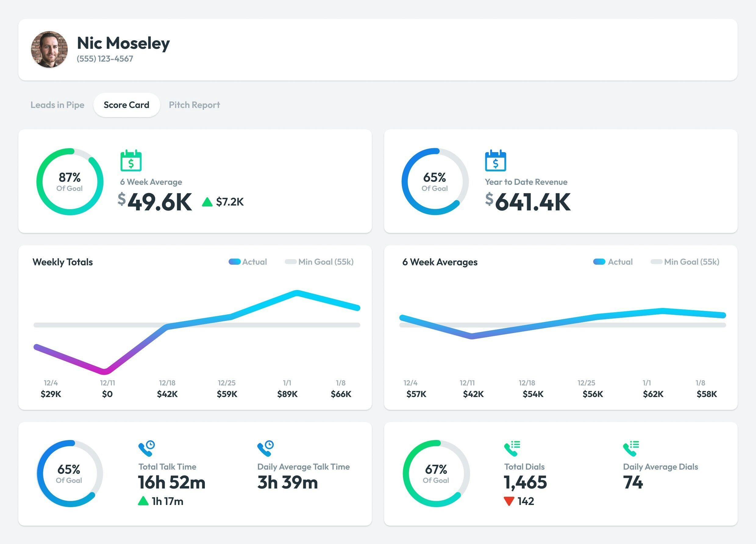Toggle Min Goal (55k) legend in 6 Week Averages
Image resolution: width=756 pixels, height=544 pixels.
pos(685,262)
